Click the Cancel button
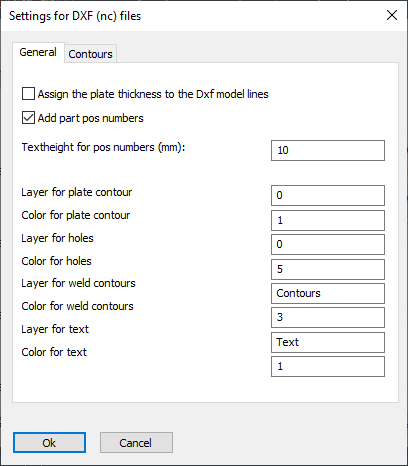 [x=136, y=443]
